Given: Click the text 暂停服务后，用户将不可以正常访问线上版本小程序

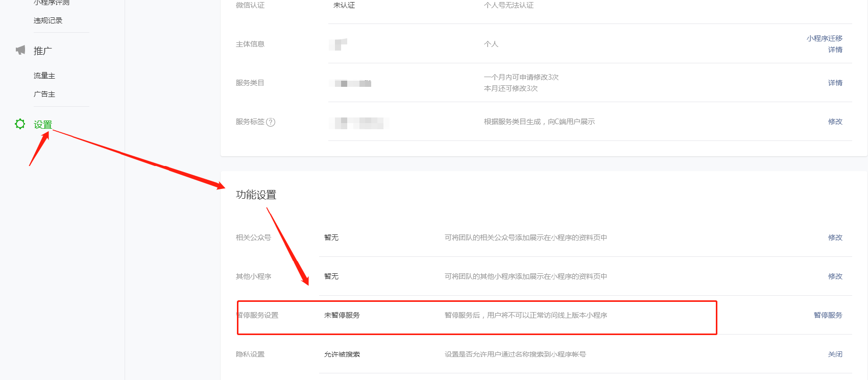Looking at the screenshot, I should (526, 315).
